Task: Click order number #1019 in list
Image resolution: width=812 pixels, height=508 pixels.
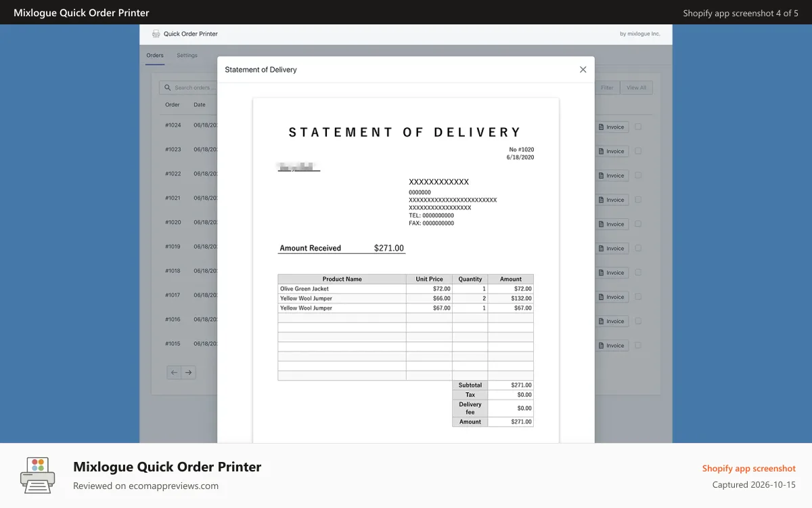Action: tap(173, 247)
